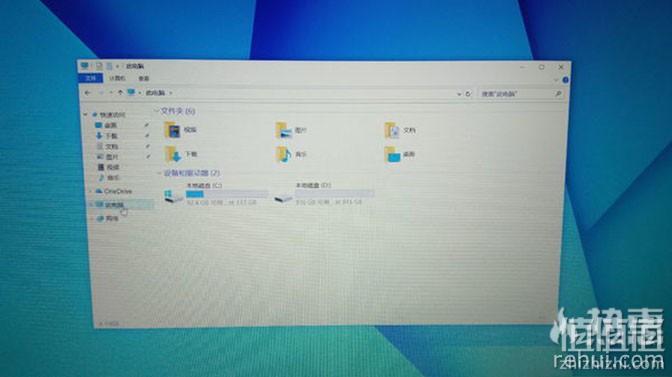The width and height of the screenshot is (672, 377).
Task: Open the Videos folder icon
Action: coord(172,129)
